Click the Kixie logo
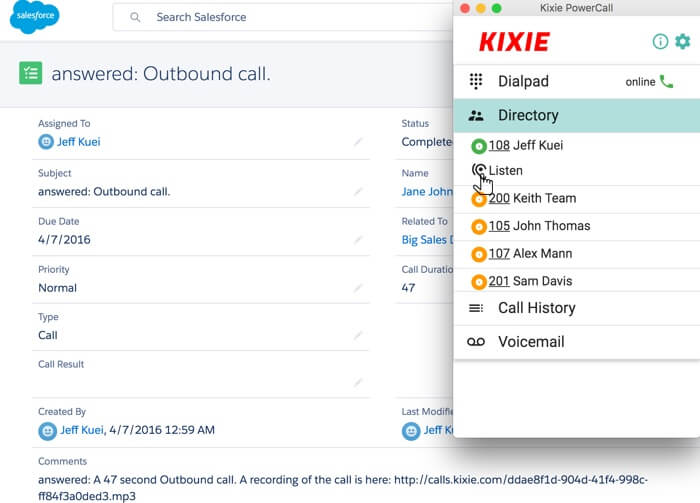This screenshot has width=700, height=503. point(514,42)
